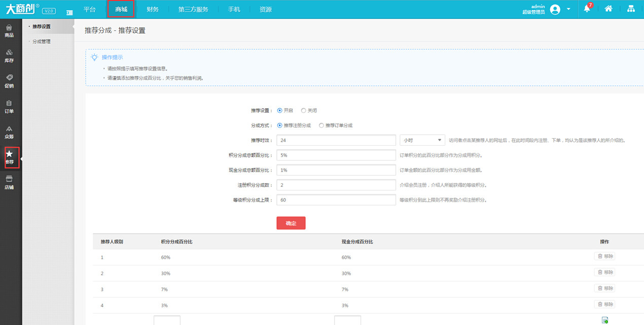Expand the admin account dropdown arrow
This screenshot has width=644, height=325.
point(568,9)
